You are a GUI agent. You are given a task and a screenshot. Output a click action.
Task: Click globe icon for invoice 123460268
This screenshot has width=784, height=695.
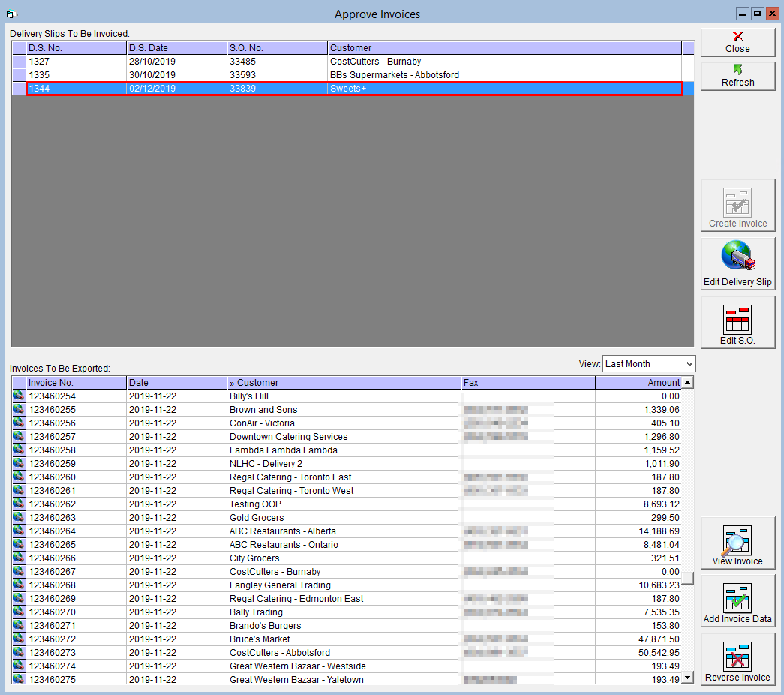coord(19,585)
